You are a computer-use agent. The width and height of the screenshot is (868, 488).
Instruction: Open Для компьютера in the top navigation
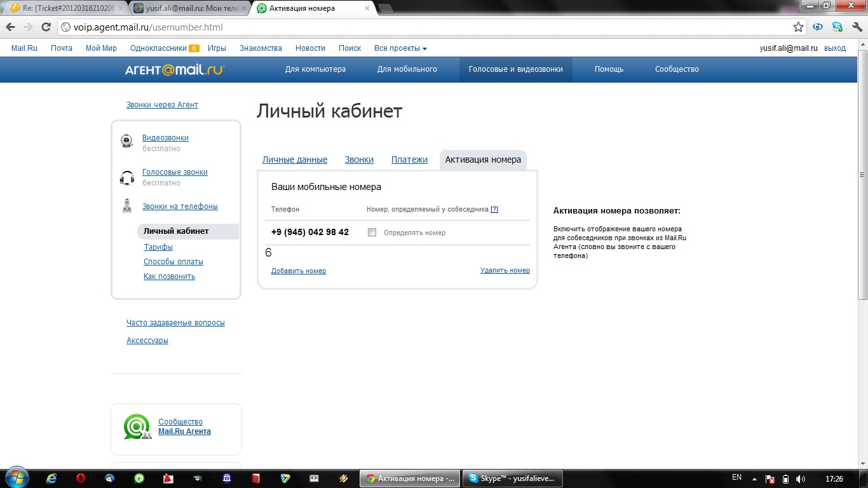pyautogui.click(x=315, y=69)
